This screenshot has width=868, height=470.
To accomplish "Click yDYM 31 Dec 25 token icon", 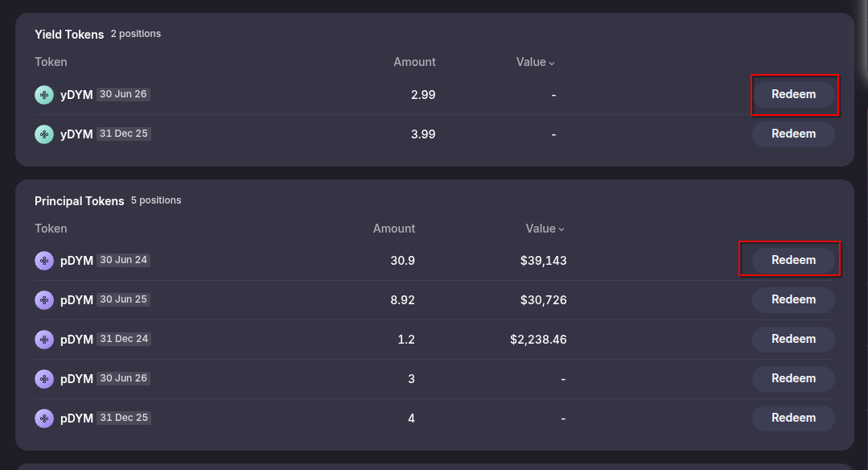I will click(x=44, y=134).
